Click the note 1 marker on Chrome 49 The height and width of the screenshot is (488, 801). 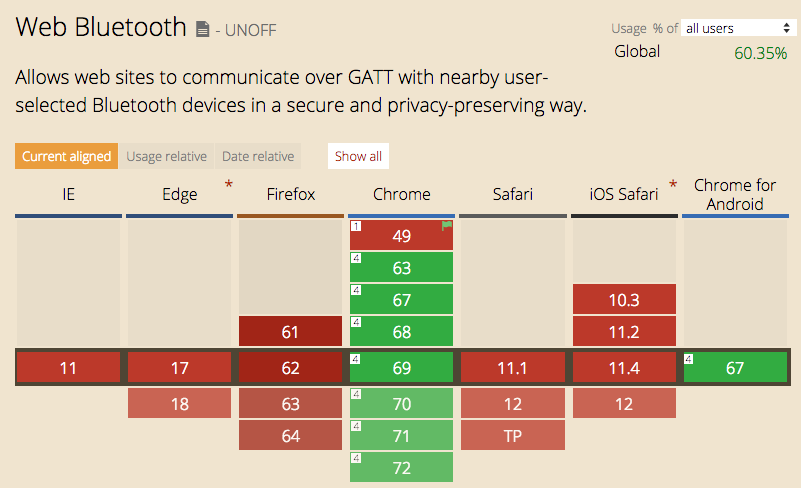(x=356, y=226)
